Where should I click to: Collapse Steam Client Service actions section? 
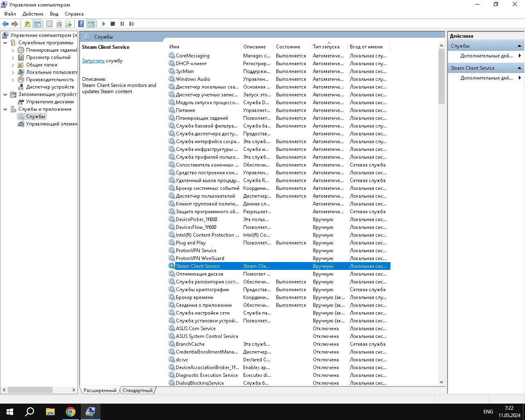pos(519,68)
